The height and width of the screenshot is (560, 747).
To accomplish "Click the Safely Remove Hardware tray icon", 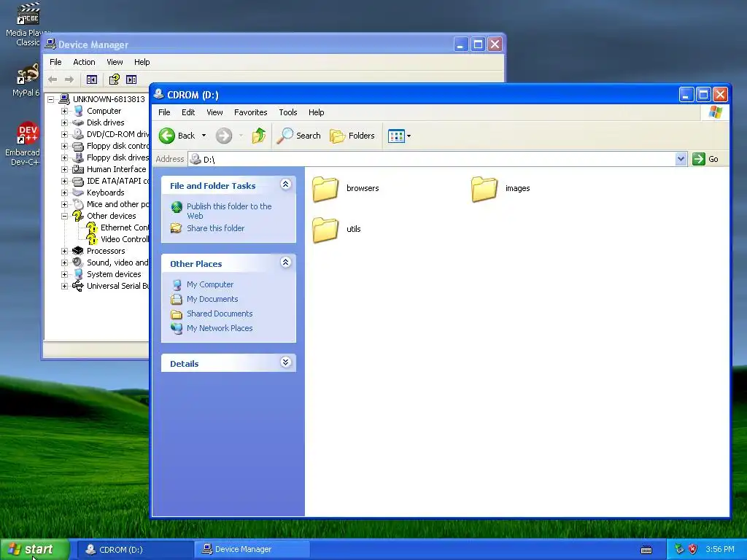I will pyautogui.click(x=679, y=550).
